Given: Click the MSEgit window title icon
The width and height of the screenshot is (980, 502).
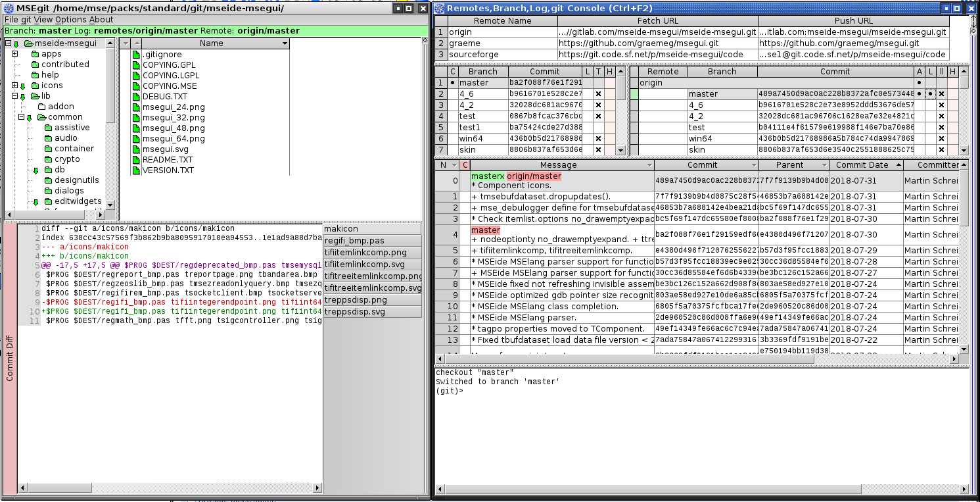Looking at the screenshot, I should [9, 9].
